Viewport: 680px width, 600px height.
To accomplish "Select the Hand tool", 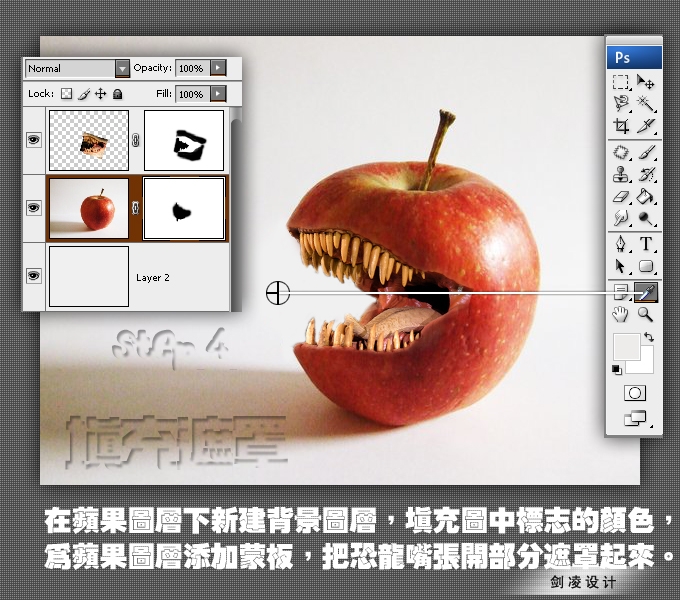I will 621,314.
